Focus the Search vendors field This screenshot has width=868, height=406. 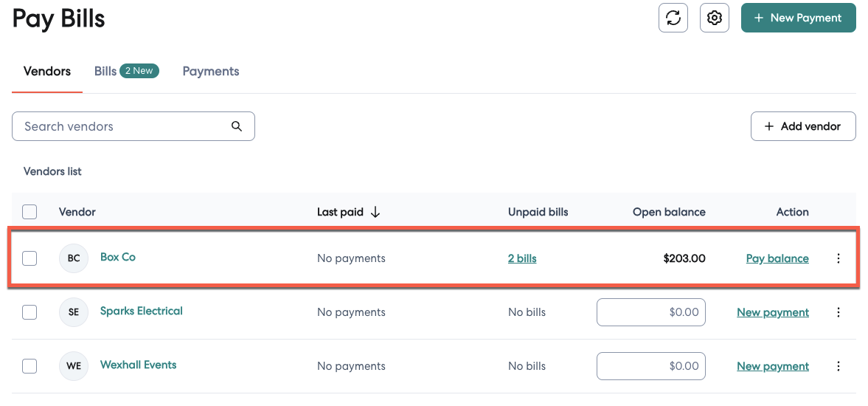click(122, 126)
